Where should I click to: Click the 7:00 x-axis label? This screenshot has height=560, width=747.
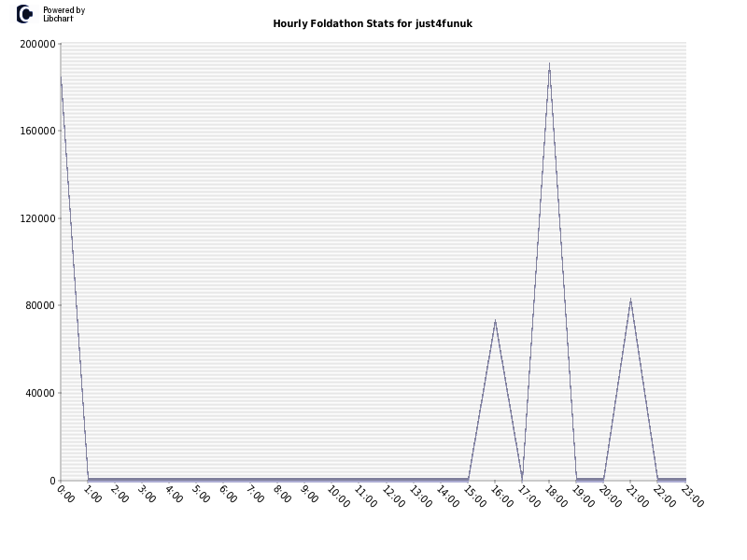(256, 494)
